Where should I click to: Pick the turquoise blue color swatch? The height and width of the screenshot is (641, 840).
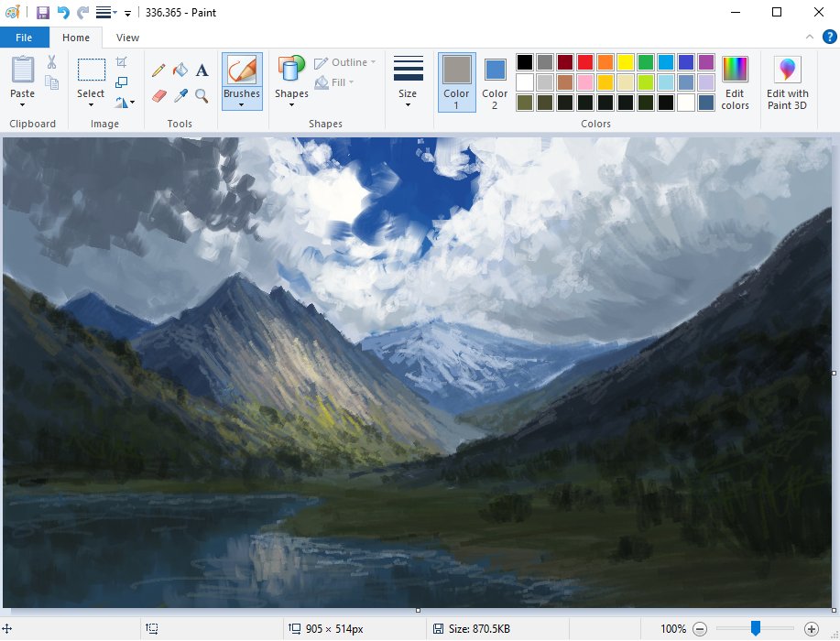(666, 62)
